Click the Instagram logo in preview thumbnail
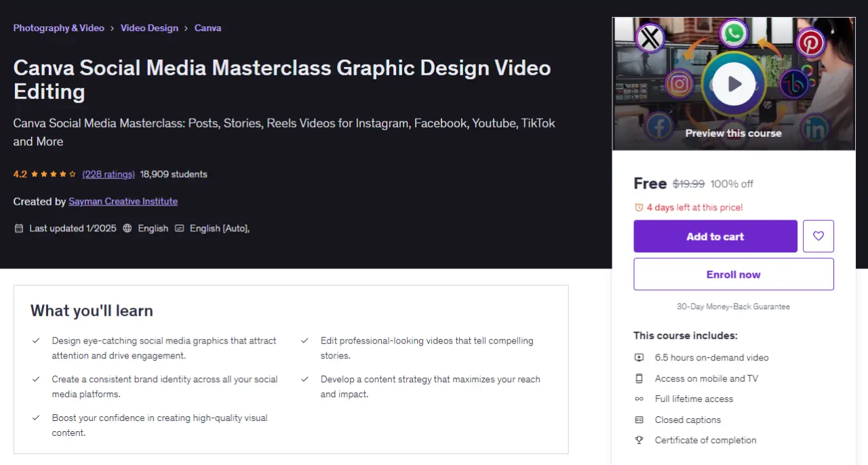This screenshot has width=868, height=465. [x=679, y=84]
